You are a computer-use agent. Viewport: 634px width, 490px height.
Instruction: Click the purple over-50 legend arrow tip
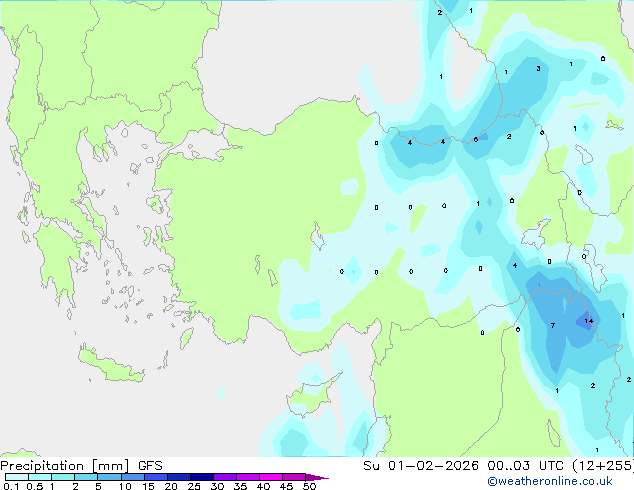317,477
